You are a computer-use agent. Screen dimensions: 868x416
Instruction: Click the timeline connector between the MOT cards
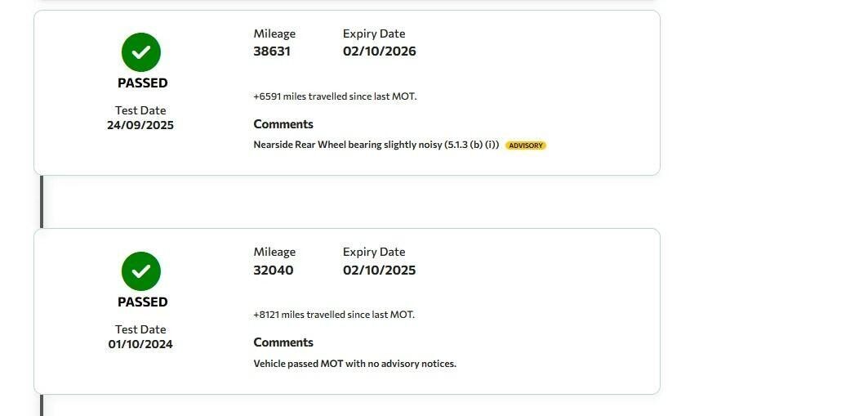tap(42, 202)
